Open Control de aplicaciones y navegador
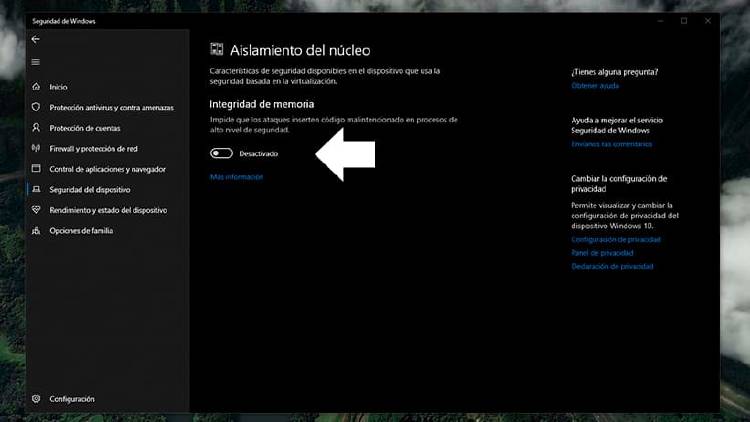 click(x=108, y=169)
